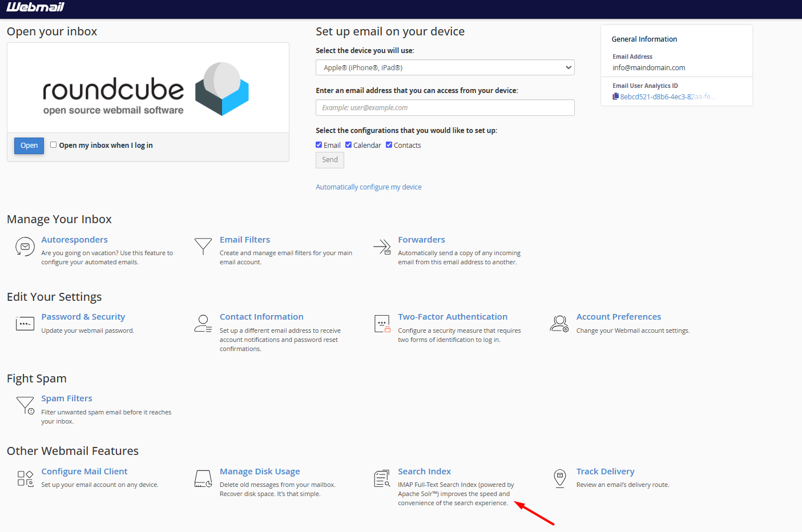802x532 pixels.
Task: Click the Forwarders arrow icon
Action: pos(382,247)
